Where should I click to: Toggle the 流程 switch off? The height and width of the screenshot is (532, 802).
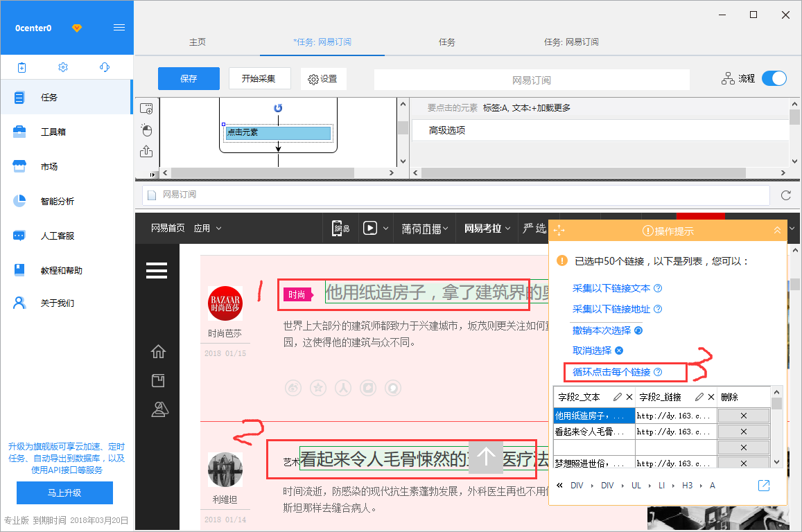coord(774,78)
